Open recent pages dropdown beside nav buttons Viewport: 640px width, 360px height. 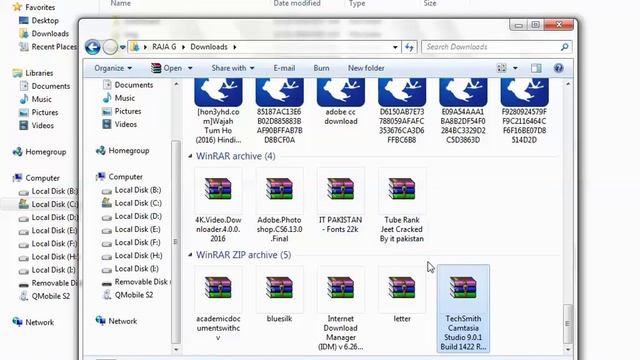(122, 47)
